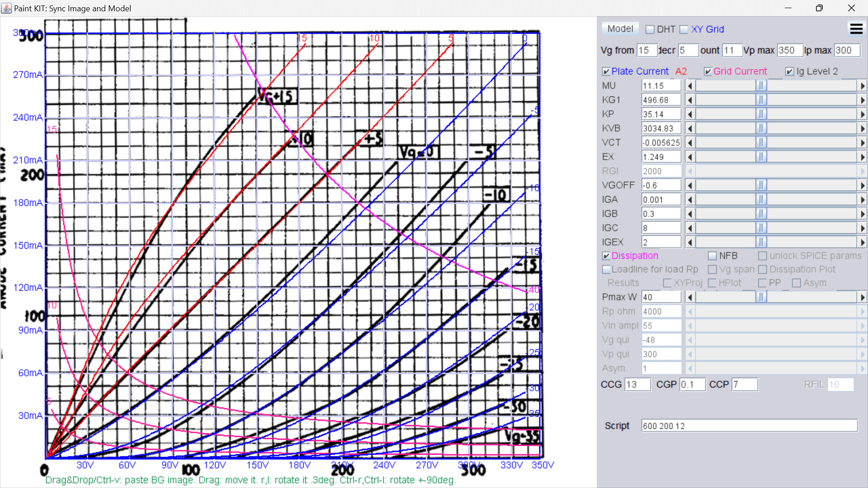The width and height of the screenshot is (868, 488).
Task: Click VGOFF slider left arrow
Action: pos(690,185)
